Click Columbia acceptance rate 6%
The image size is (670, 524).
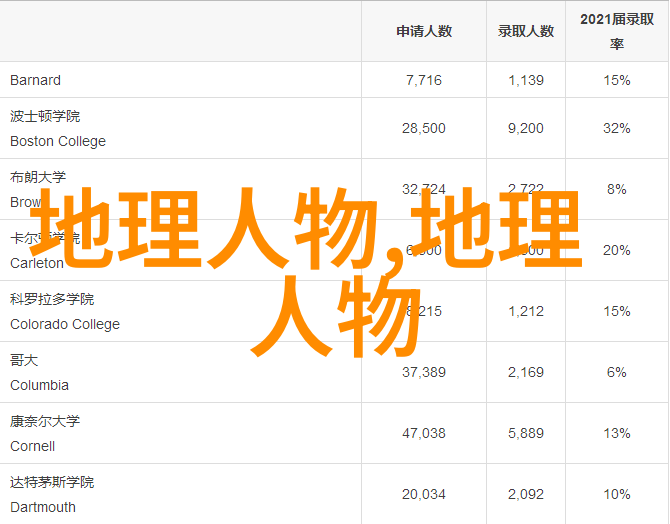point(617,373)
